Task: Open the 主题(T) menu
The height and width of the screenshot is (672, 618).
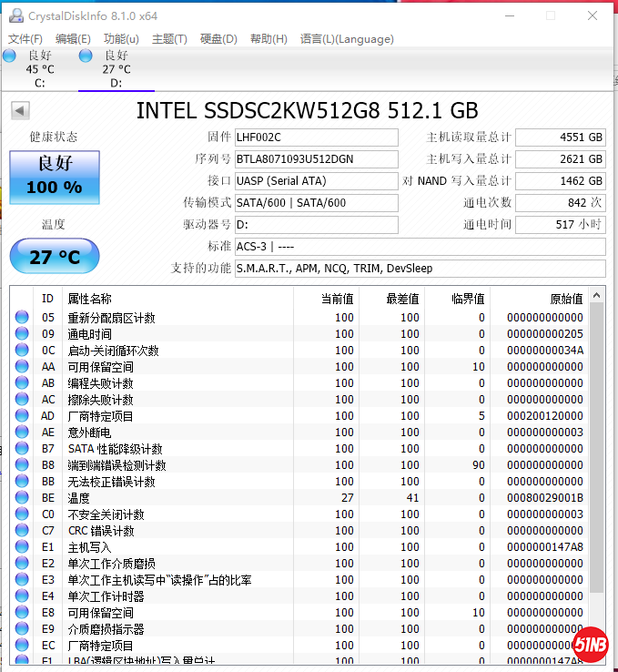Action: pos(169,39)
